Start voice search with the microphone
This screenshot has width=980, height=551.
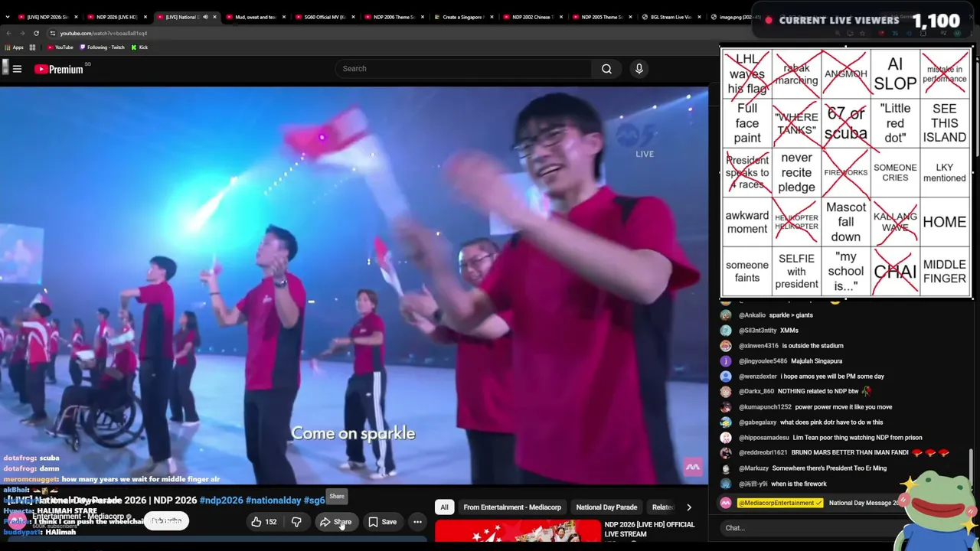pos(639,69)
